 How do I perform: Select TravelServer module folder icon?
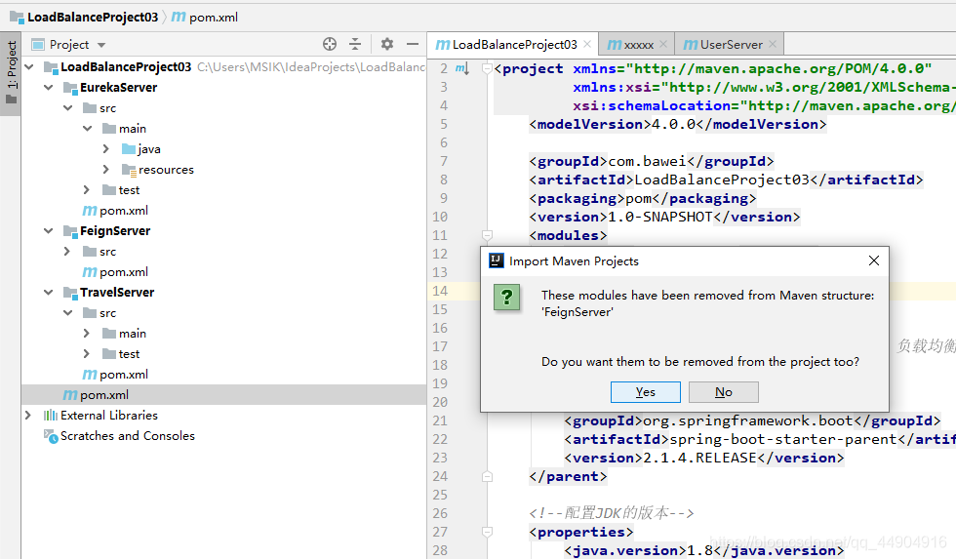coord(70,293)
